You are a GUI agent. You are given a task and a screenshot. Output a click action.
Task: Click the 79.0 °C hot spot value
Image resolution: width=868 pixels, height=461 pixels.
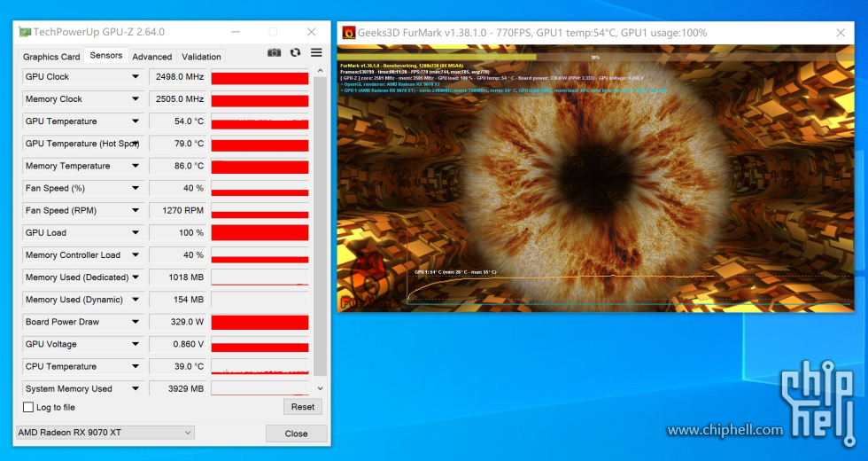pos(178,144)
